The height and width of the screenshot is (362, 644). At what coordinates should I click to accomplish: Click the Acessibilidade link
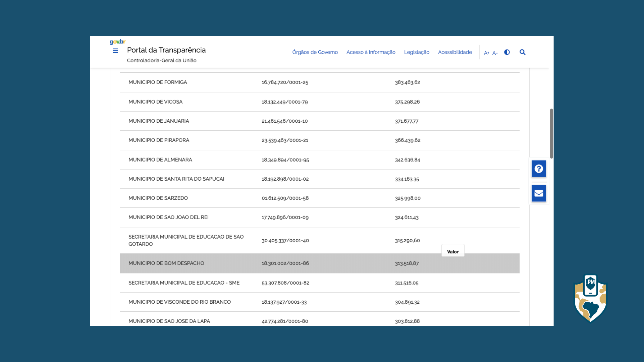(x=455, y=52)
